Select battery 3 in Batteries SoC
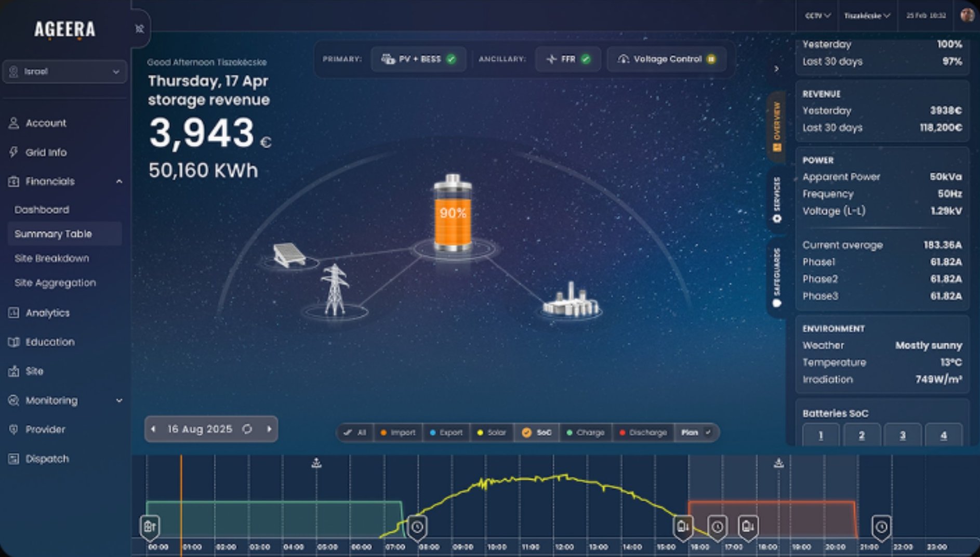 click(903, 435)
